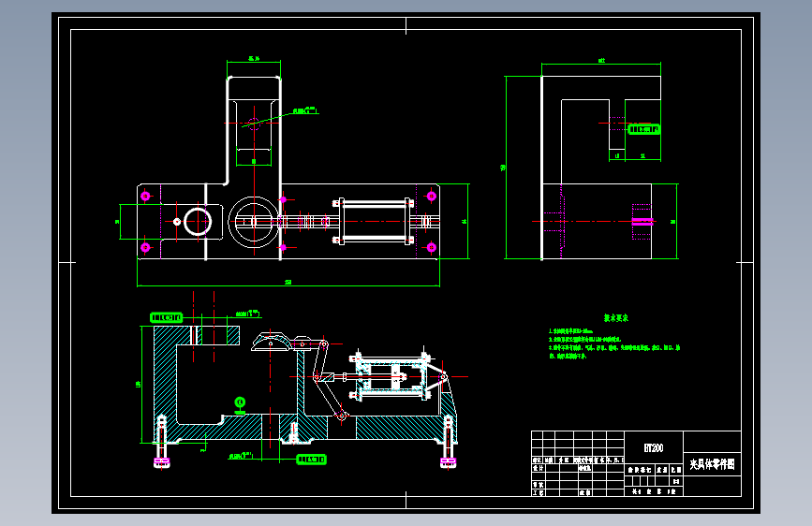Click the magenta foot pad at section view's right leg

click(448, 460)
